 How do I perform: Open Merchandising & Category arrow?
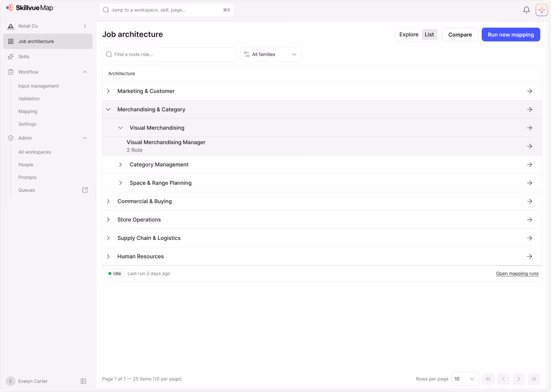(530, 109)
